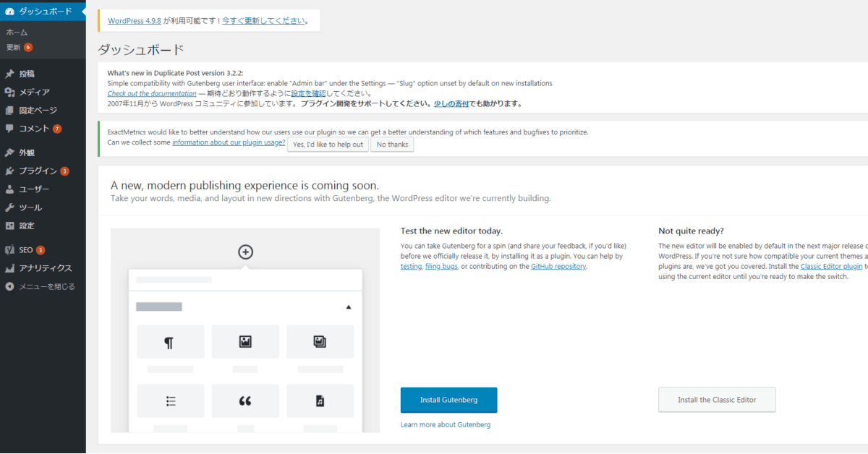Click the プラグイン update count badge
Image resolution: width=868 pixels, height=454 pixels.
pyautogui.click(x=64, y=171)
